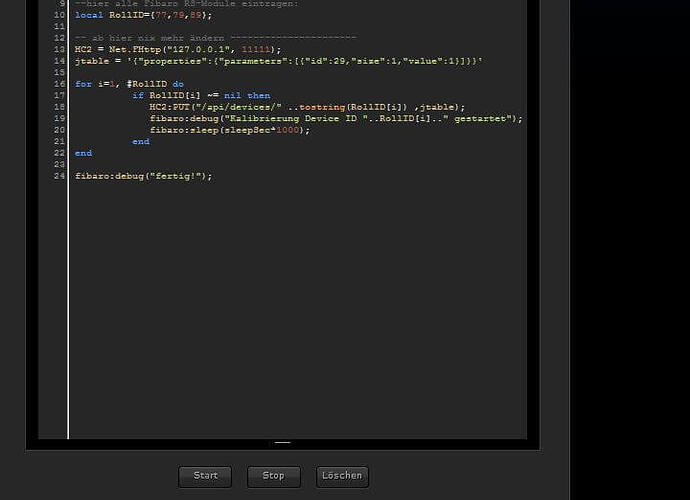Click line number 24 in the gutter
This screenshot has height=500, width=690.
pos(59,176)
